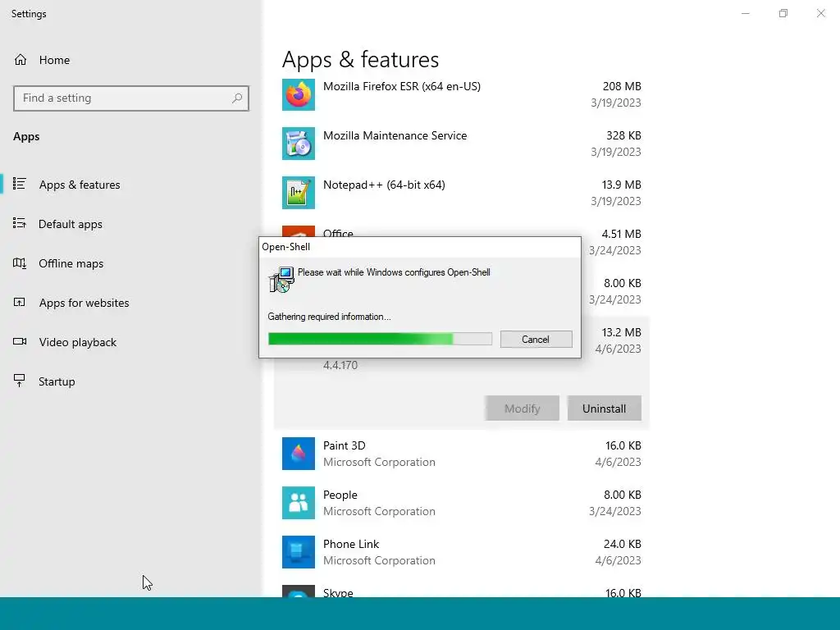The image size is (840, 630).
Task: Click the Gathering required information status text
Action: click(x=329, y=317)
